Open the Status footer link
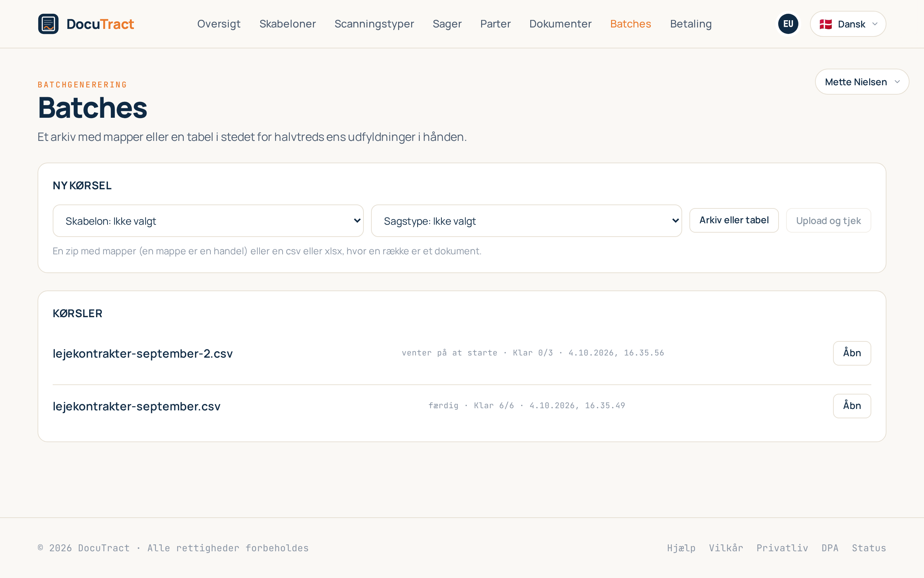The height and width of the screenshot is (578, 924). [869, 548]
